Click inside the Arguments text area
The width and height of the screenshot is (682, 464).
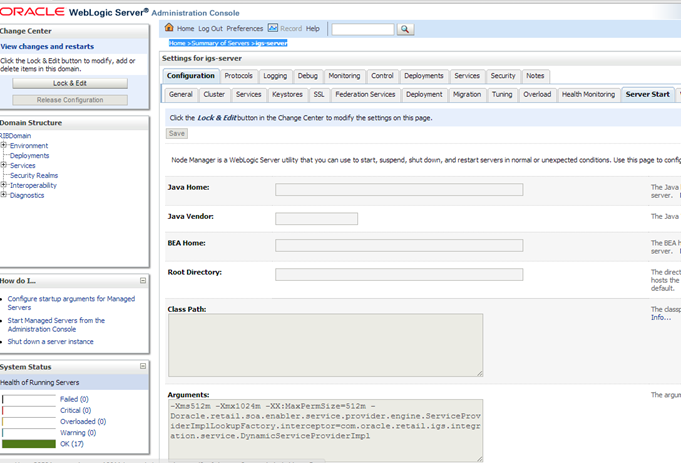[325, 431]
